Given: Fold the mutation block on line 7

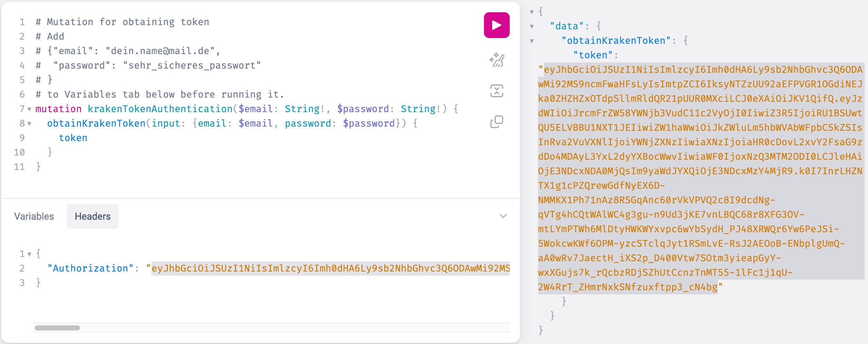Looking at the screenshot, I should pyautogui.click(x=30, y=109).
